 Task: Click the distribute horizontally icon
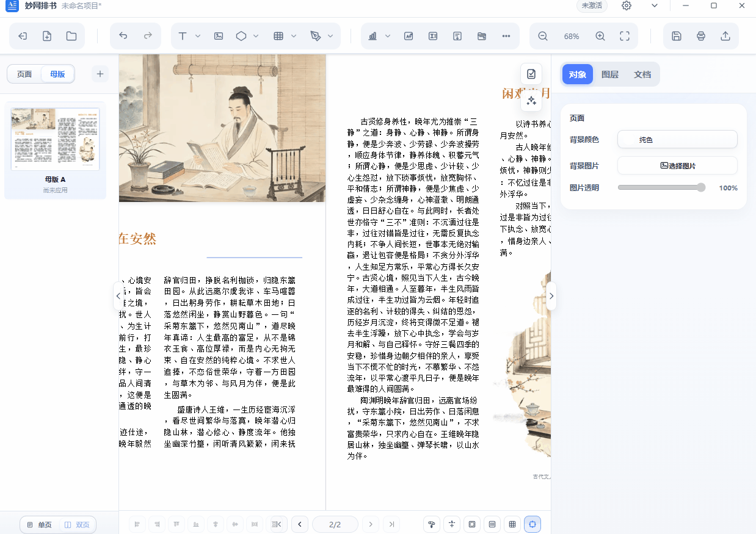[254, 524]
